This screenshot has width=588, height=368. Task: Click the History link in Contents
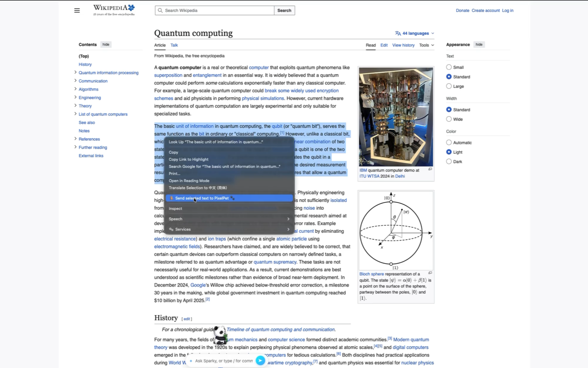[85, 64]
